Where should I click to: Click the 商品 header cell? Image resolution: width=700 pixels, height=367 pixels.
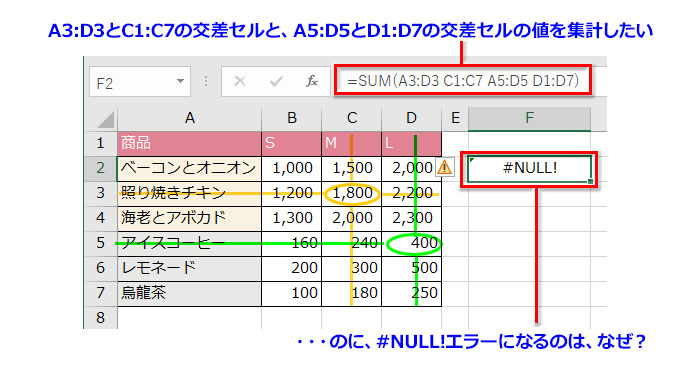189,143
